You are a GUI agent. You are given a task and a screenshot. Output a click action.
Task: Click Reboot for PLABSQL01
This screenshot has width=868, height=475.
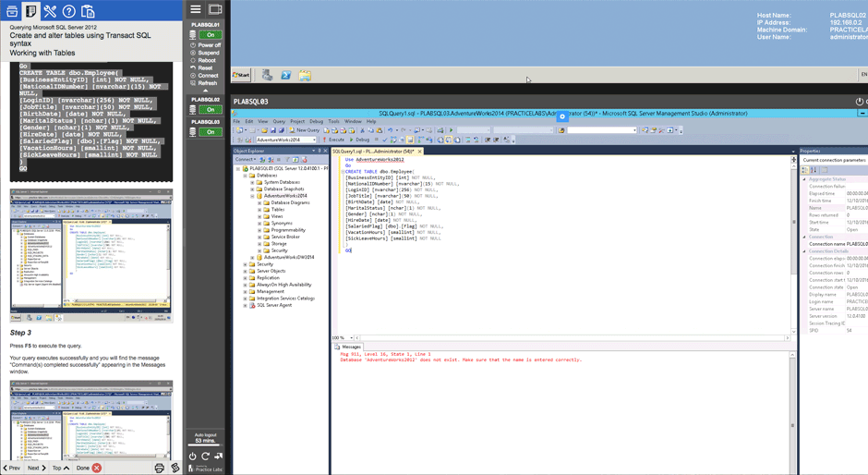point(203,60)
